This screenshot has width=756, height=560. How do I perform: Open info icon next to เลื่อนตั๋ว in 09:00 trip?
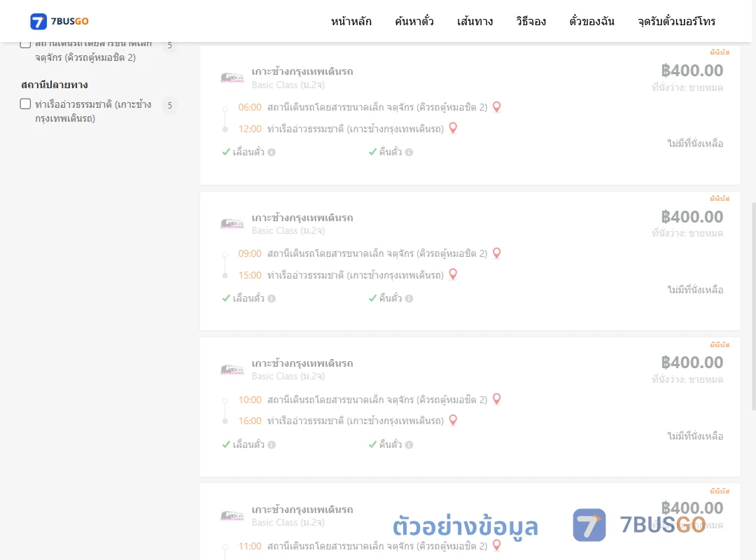coord(272,299)
